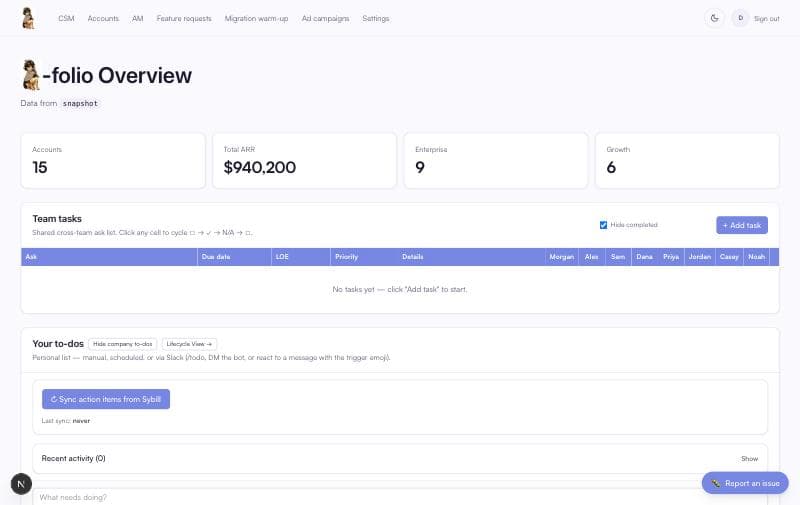
Task: Click the Total ARR $940,200 card
Action: pos(304,161)
